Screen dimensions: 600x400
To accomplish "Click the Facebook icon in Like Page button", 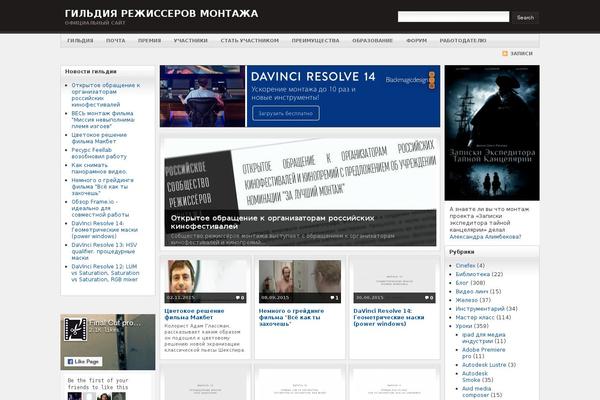I will pos(70,361).
